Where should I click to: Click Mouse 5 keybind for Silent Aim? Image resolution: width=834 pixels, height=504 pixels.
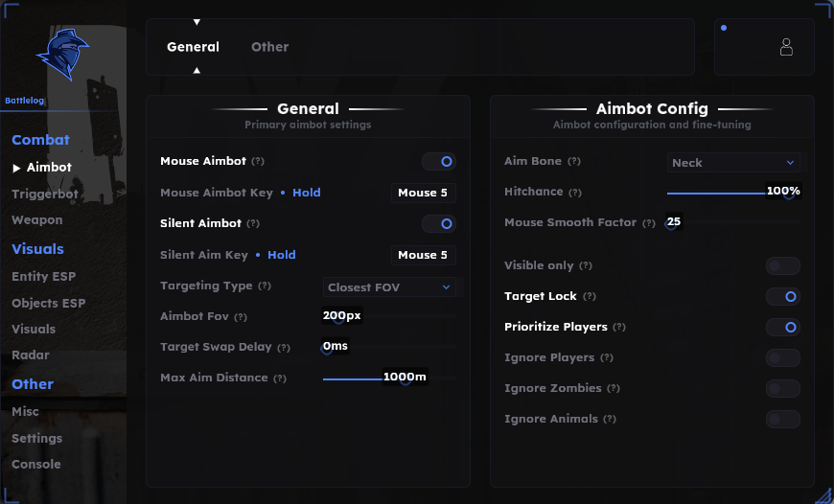click(423, 255)
